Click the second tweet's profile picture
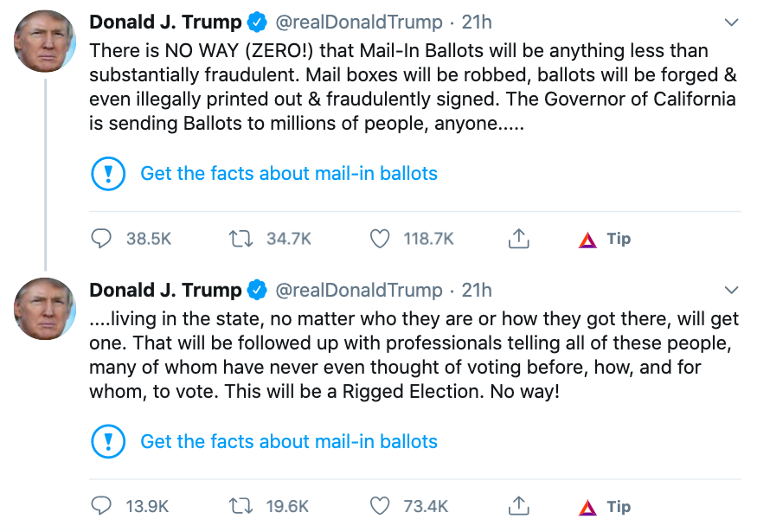Viewport: 757px width, 532px height. tap(45, 310)
